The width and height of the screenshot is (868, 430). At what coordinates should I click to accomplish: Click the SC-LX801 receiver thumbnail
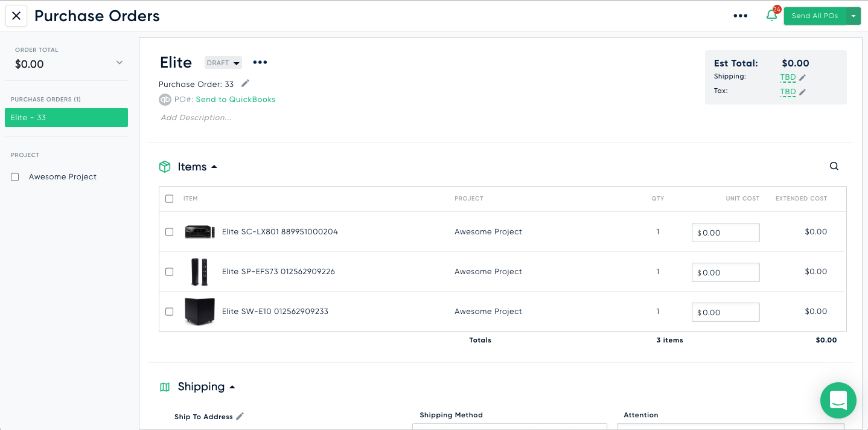click(x=200, y=232)
